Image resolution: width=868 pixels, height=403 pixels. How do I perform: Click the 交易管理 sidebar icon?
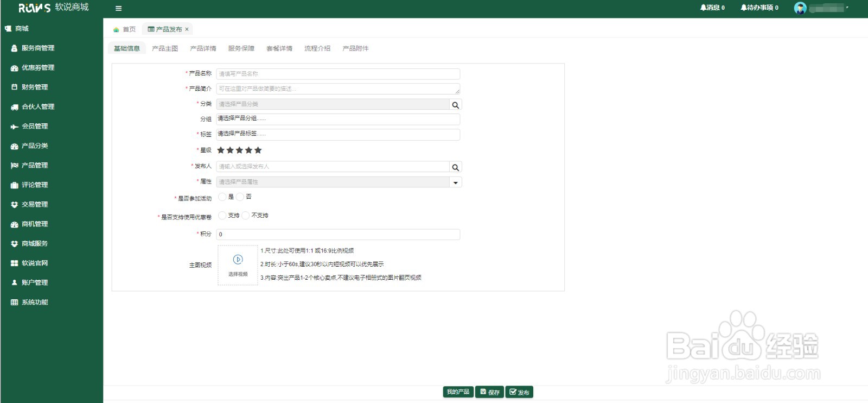tap(15, 205)
